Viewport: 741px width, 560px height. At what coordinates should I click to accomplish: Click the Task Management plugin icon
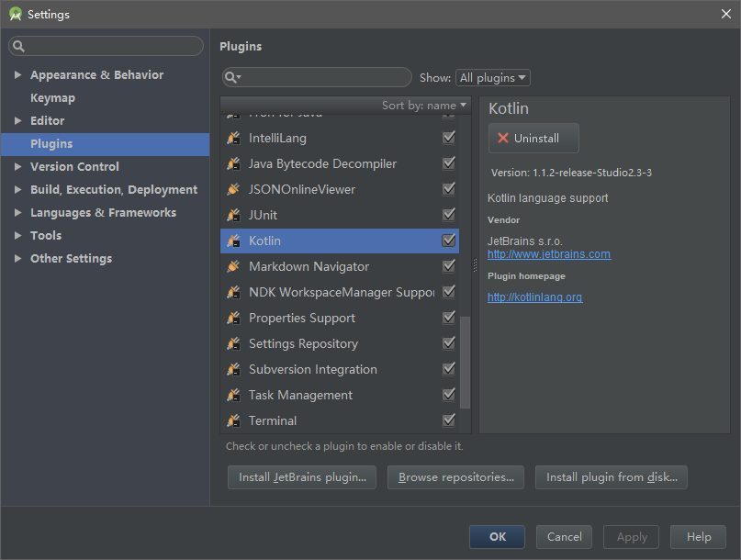(x=233, y=395)
